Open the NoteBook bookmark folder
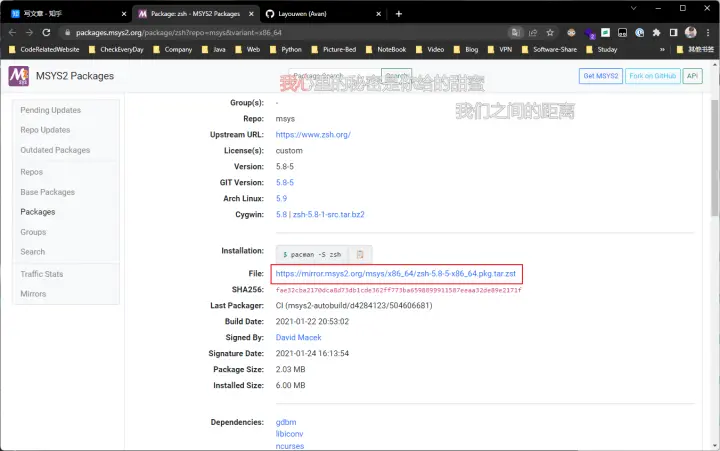 pyautogui.click(x=386, y=50)
